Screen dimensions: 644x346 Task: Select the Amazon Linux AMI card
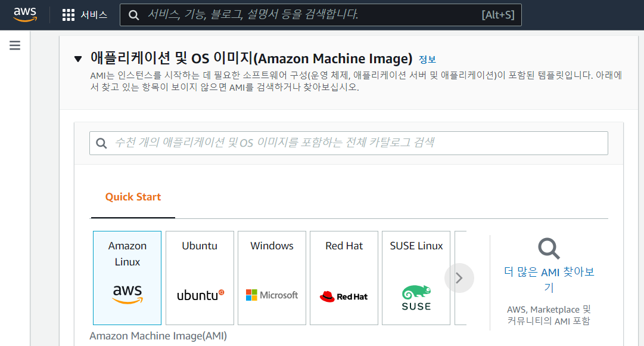coord(127,278)
